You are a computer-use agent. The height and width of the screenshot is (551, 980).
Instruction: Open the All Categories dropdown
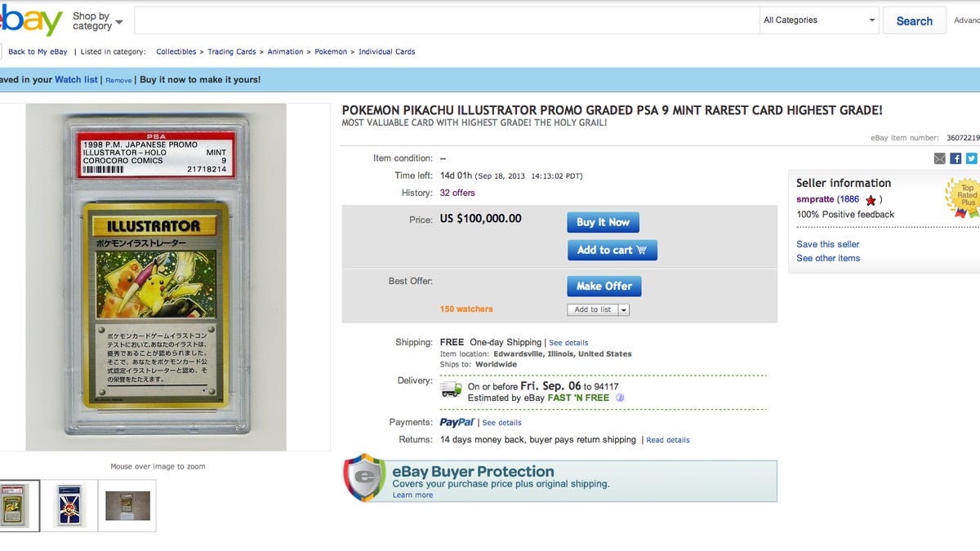[819, 20]
